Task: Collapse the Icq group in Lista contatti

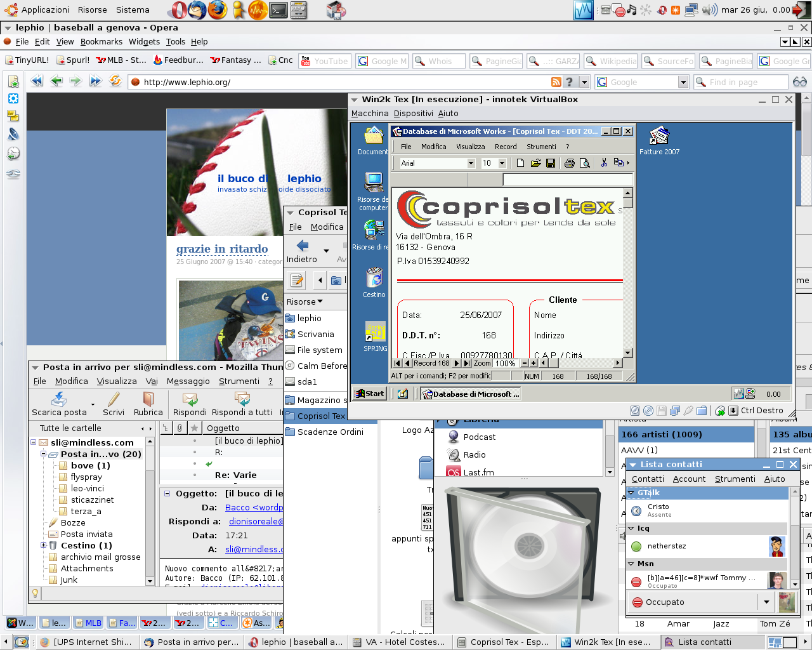Action: (x=631, y=528)
